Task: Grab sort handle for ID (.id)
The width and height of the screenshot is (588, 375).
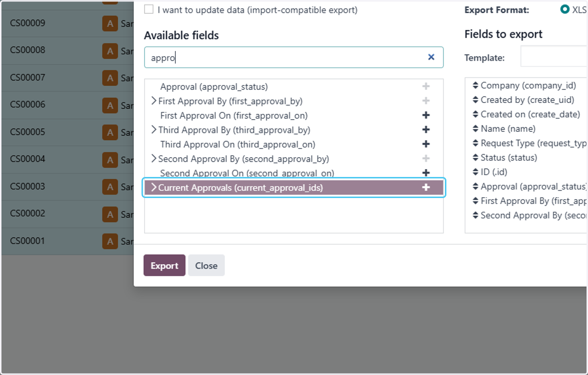Action: (x=475, y=172)
